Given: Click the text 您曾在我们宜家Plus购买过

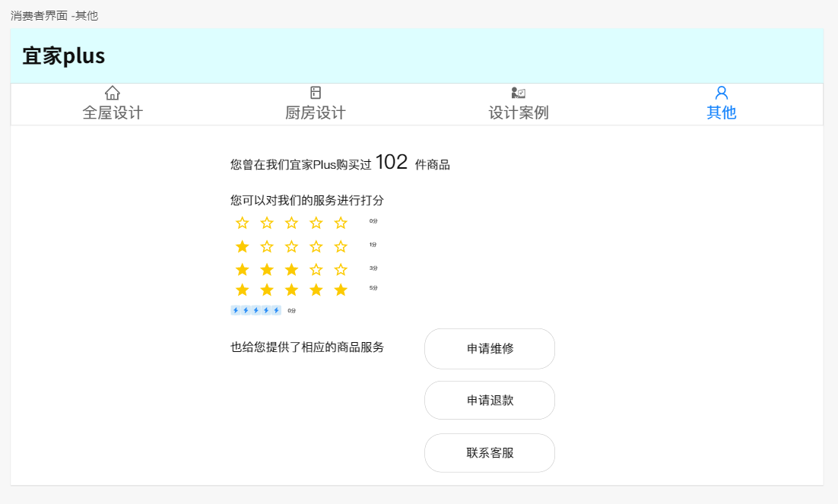Looking at the screenshot, I should (x=301, y=165).
